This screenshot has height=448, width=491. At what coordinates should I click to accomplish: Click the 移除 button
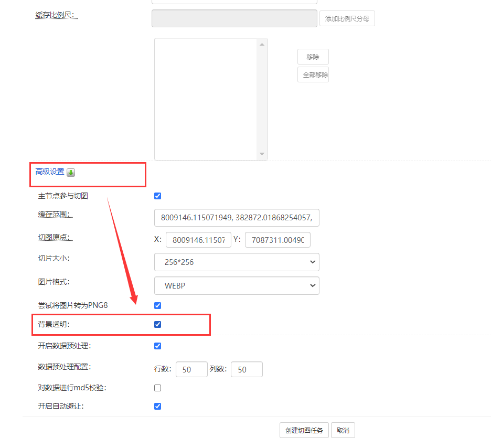click(x=313, y=57)
